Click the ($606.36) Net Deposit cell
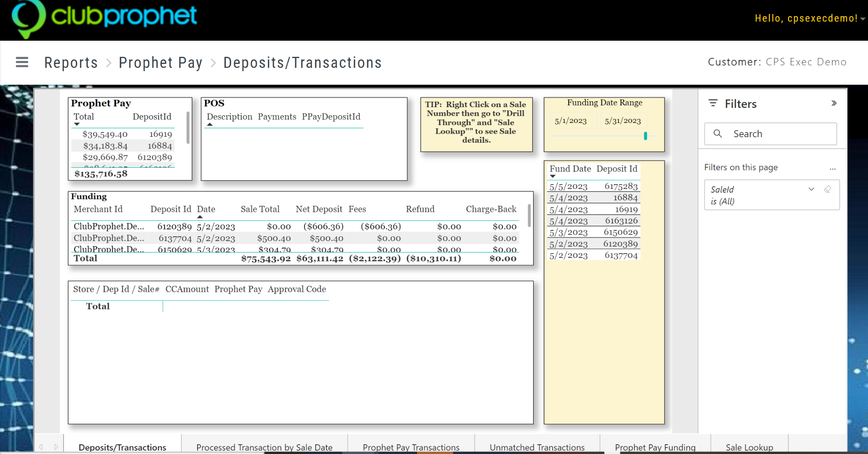868x454 pixels. [x=323, y=227]
